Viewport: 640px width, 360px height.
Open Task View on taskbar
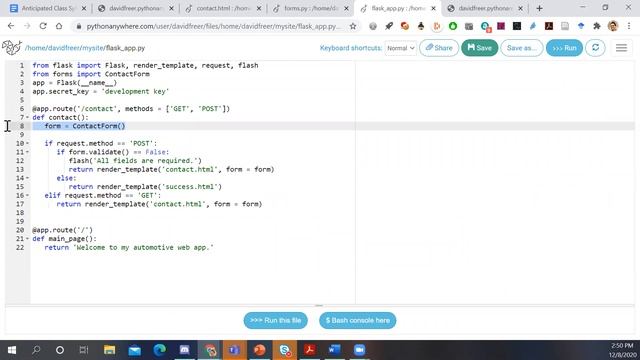(x=84, y=350)
